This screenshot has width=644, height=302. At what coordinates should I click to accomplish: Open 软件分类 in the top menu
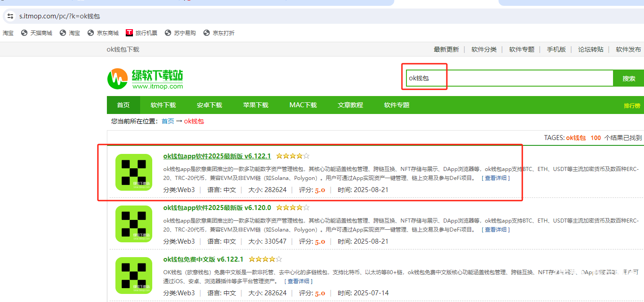pyautogui.click(x=484, y=49)
